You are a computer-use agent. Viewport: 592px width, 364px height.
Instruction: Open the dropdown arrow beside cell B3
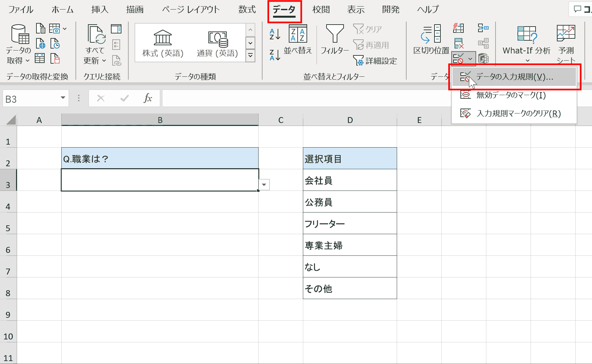(x=264, y=185)
